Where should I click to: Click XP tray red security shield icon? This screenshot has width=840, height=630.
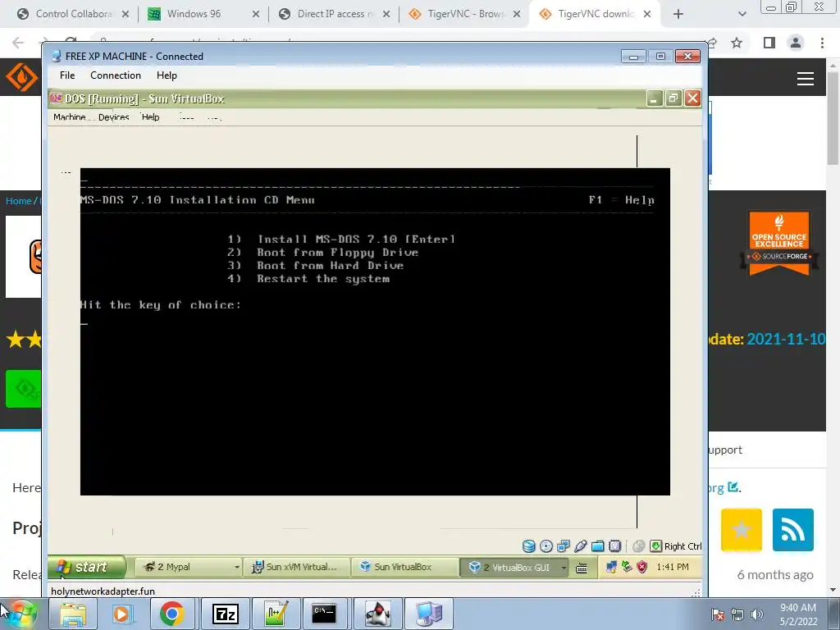click(641, 567)
